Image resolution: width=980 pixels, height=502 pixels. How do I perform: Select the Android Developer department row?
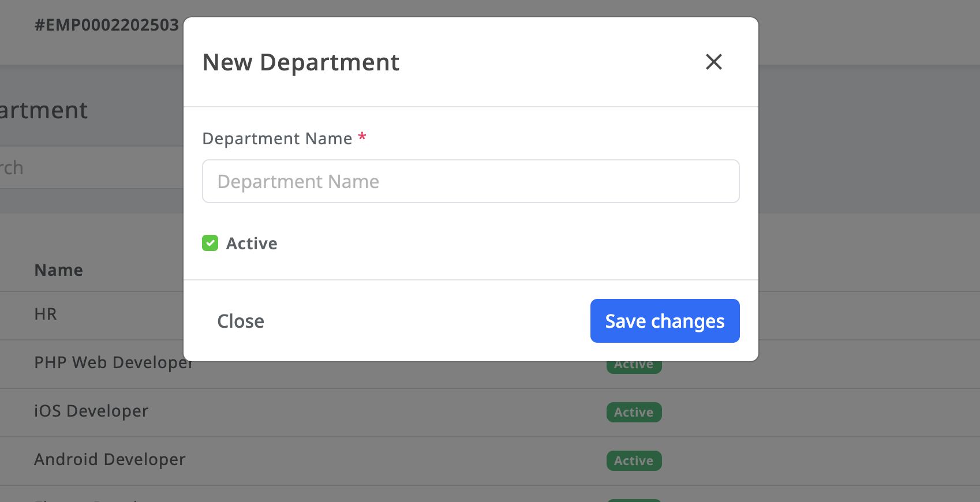point(110,459)
